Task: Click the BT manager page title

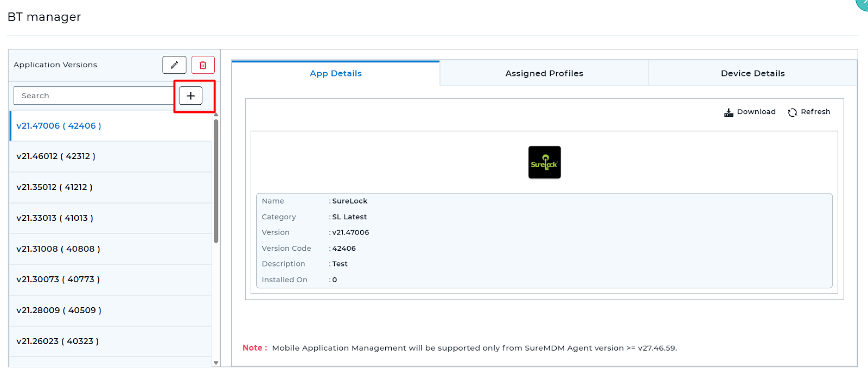Action: point(44,17)
